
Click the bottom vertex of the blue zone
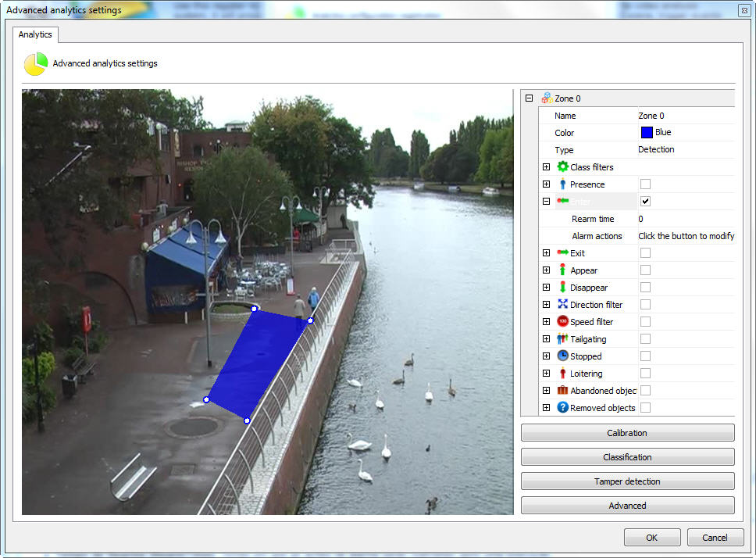(x=247, y=420)
